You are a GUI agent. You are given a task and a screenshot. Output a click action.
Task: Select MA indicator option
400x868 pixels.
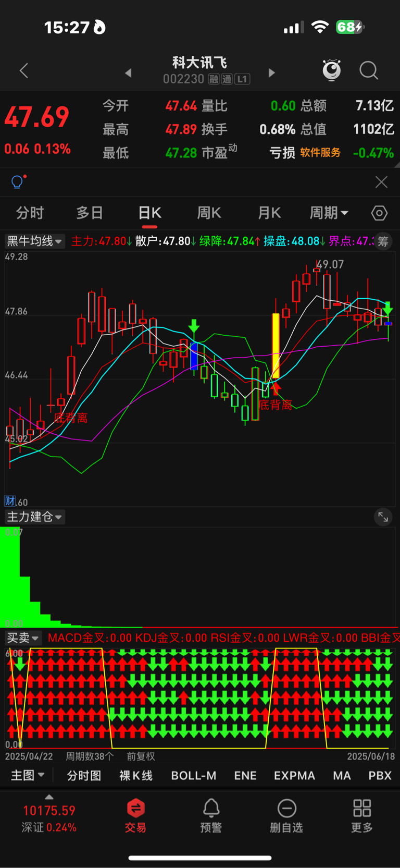(x=342, y=776)
